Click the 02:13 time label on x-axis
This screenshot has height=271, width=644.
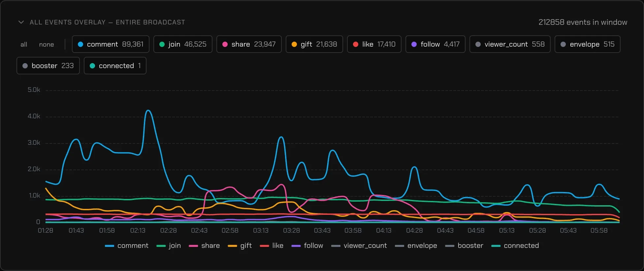138,230
